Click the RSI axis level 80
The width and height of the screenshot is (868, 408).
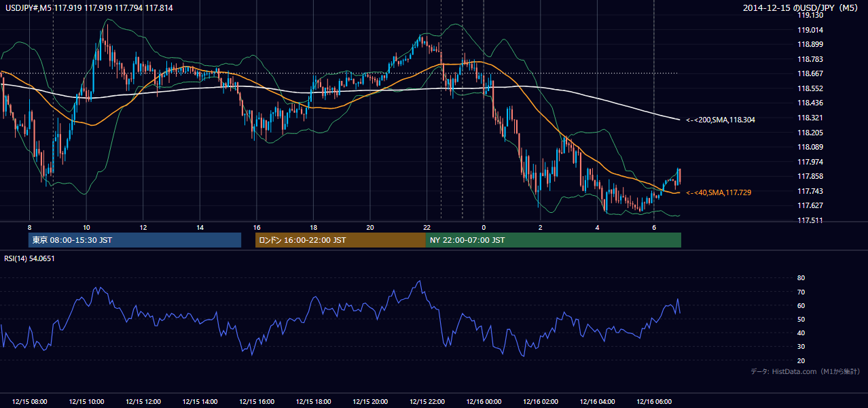pos(801,278)
